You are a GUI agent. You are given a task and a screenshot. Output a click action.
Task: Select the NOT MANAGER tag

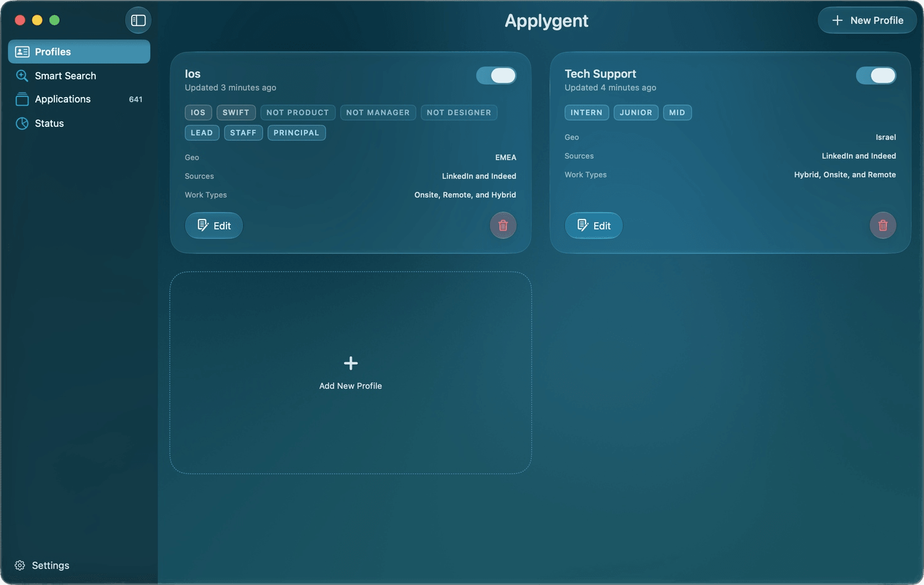pos(378,113)
